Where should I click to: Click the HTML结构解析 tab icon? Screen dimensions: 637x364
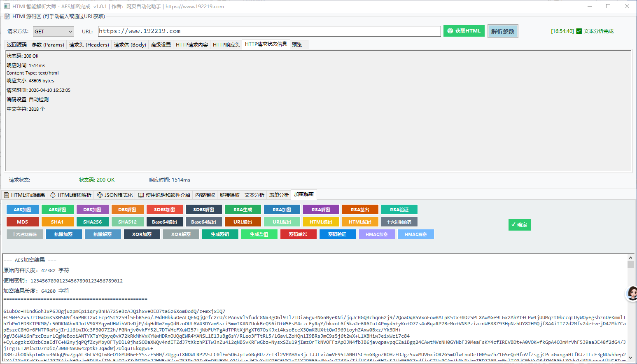[x=53, y=195]
